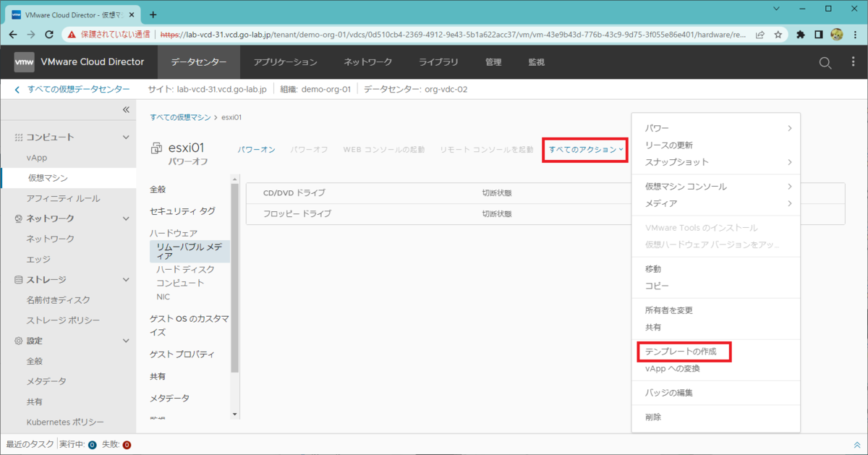
Task: Open エッジ in the sidebar
Action: coord(38,259)
